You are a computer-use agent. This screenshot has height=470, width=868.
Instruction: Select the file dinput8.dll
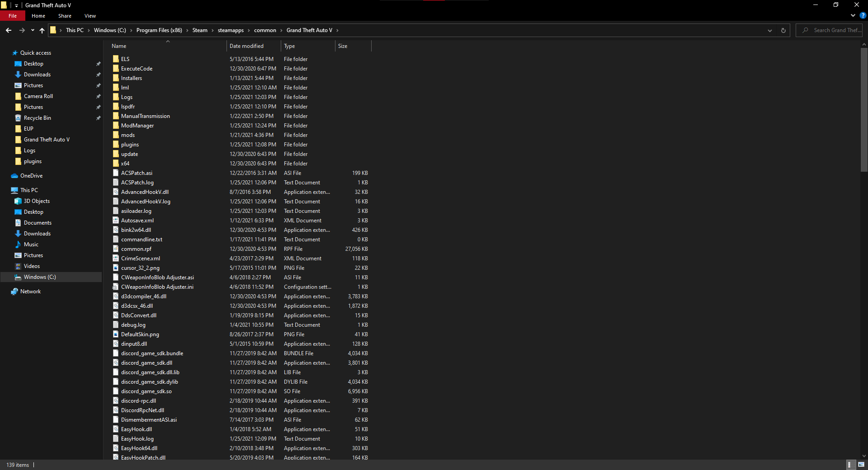coord(134,344)
